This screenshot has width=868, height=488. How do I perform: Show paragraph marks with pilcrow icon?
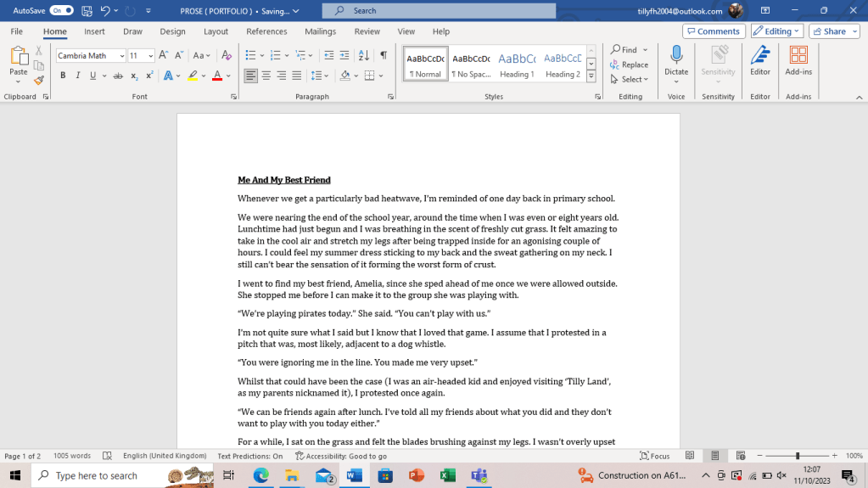click(384, 55)
